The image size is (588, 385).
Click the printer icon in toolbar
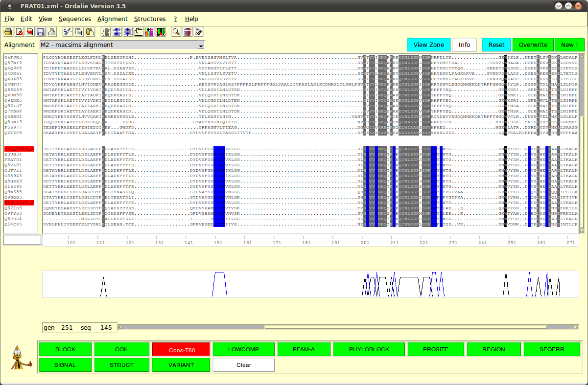point(51,32)
